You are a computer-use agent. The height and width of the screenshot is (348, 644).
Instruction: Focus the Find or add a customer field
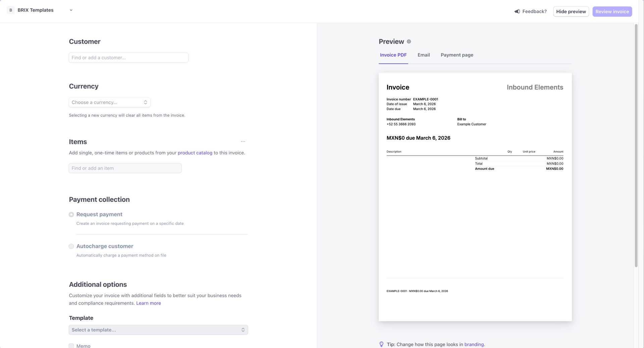(x=128, y=58)
